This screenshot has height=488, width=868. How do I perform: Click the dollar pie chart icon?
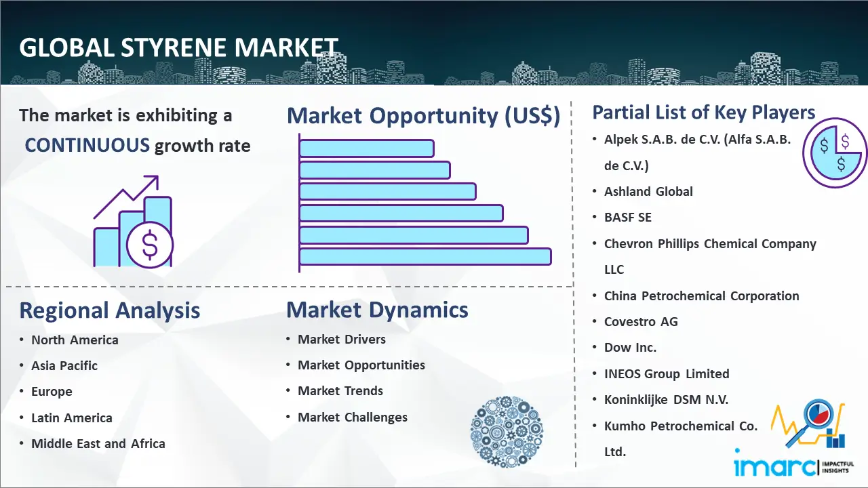[x=834, y=154]
